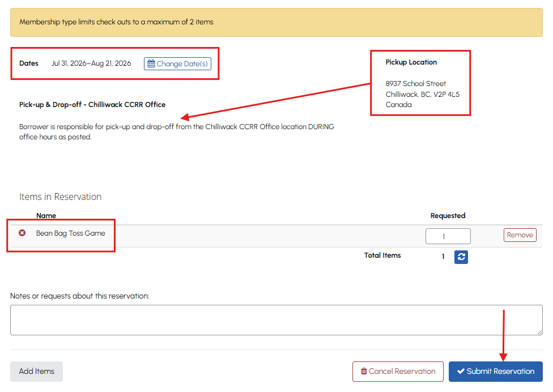Submit Reservation with the blue button

coord(496,372)
